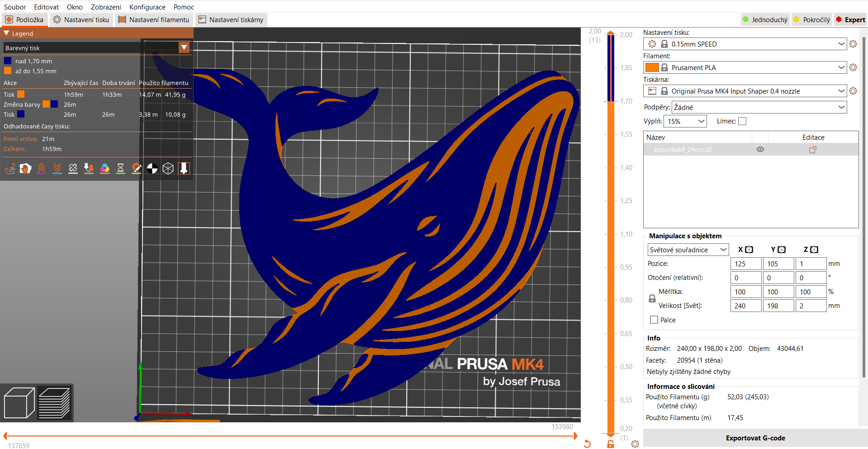This screenshot has width=868, height=449.
Task: Switch to Nastavení filamentu tab
Action: click(154, 19)
